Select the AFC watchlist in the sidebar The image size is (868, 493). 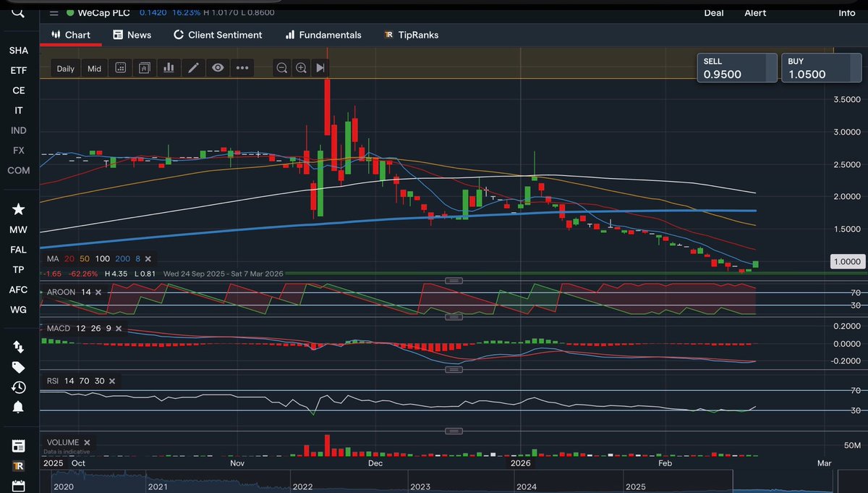point(19,290)
